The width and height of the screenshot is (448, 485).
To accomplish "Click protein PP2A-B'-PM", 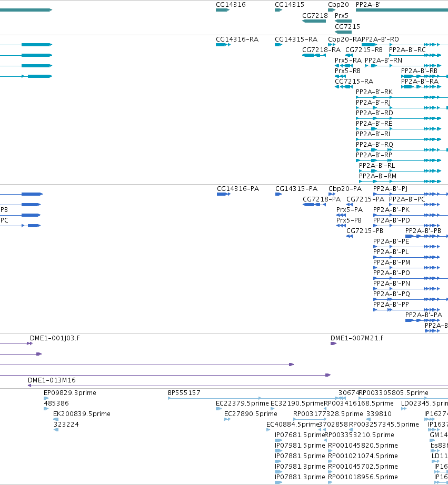I will (x=392, y=262).
